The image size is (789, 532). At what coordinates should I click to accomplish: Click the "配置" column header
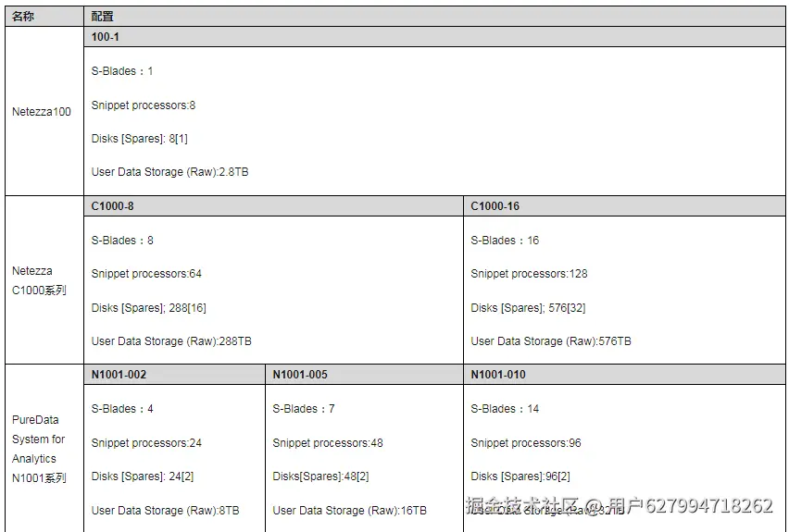434,16
